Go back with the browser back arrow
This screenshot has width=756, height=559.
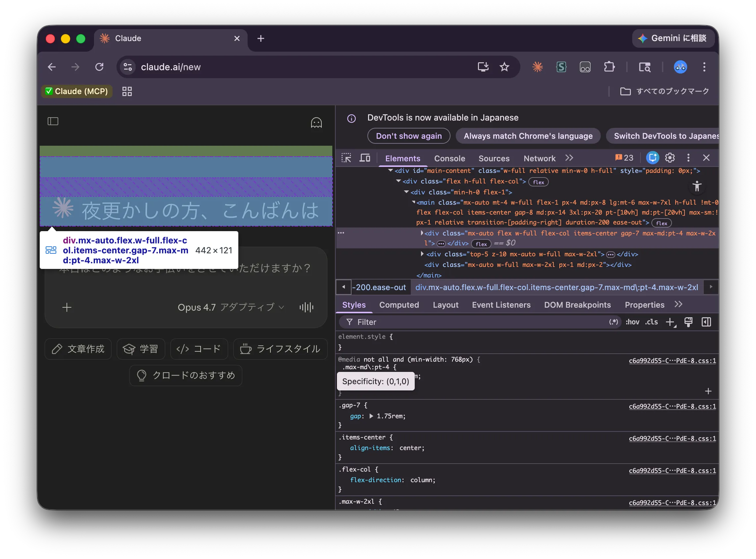tap(51, 67)
